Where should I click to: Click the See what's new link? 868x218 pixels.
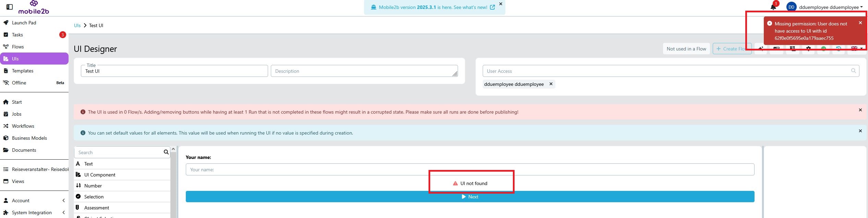click(470, 7)
